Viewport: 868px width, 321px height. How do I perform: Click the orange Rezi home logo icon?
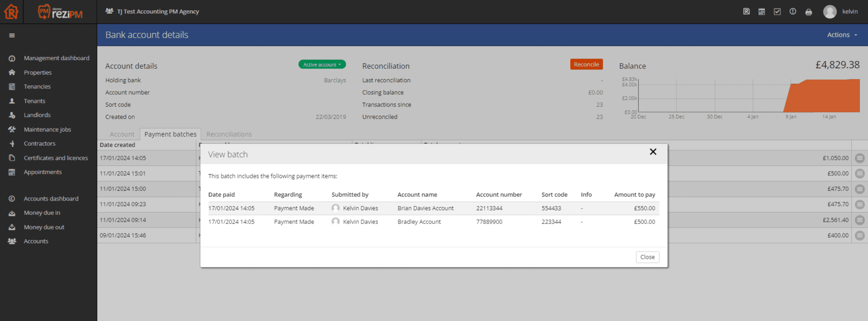tap(11, 11)
